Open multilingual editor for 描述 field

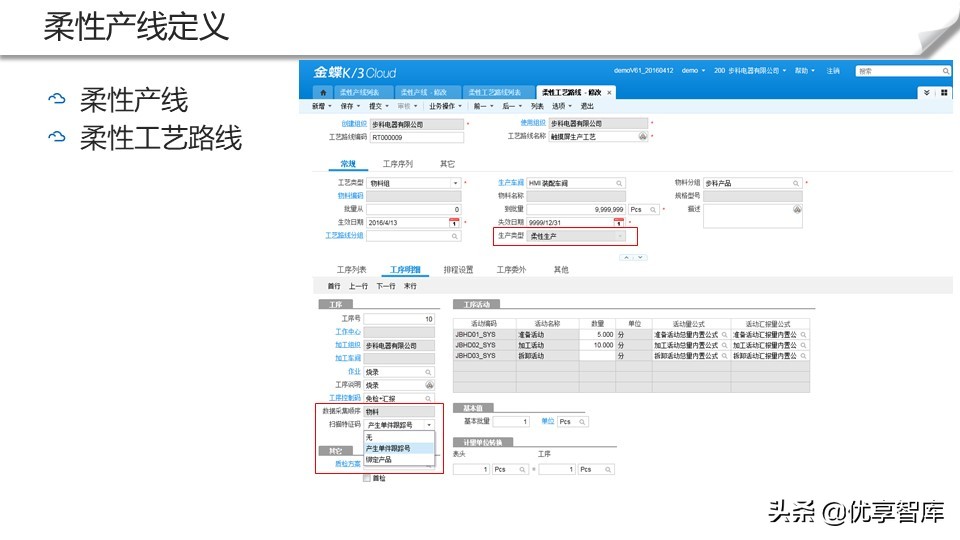797,209
